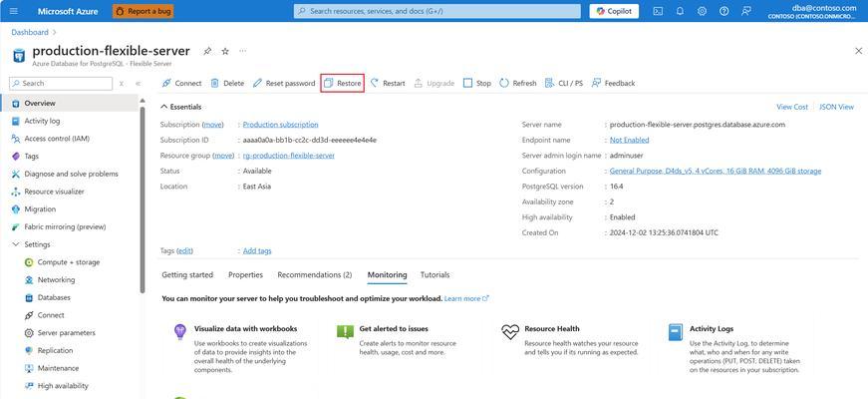
Task: Click the Restore toolbar button
Action: click(x=342, y=83)
